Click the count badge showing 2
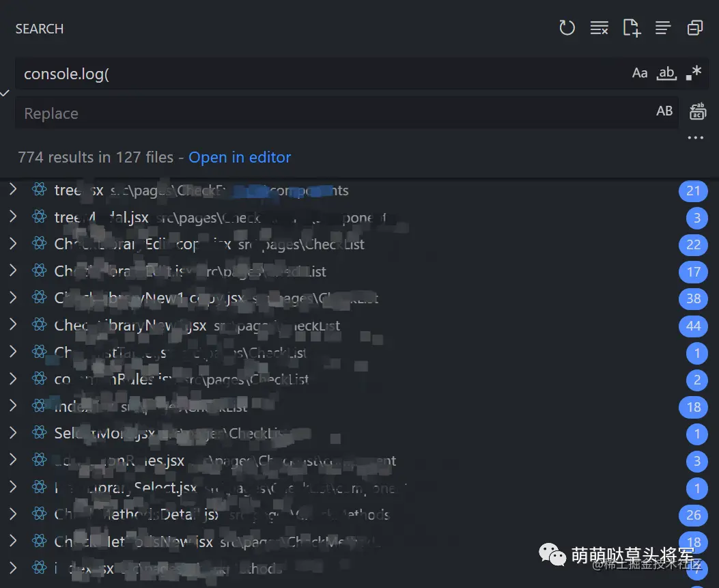The height and width of the screenshot is (588, 719). click(x=697, y=380)
